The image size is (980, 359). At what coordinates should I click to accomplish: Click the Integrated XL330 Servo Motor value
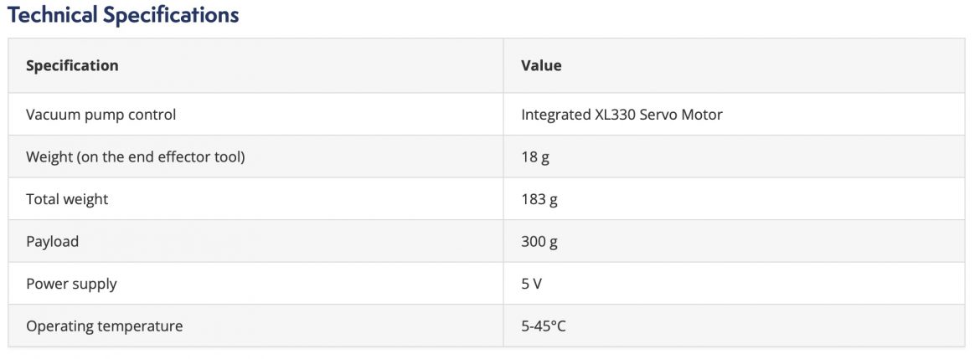point(622,115)
